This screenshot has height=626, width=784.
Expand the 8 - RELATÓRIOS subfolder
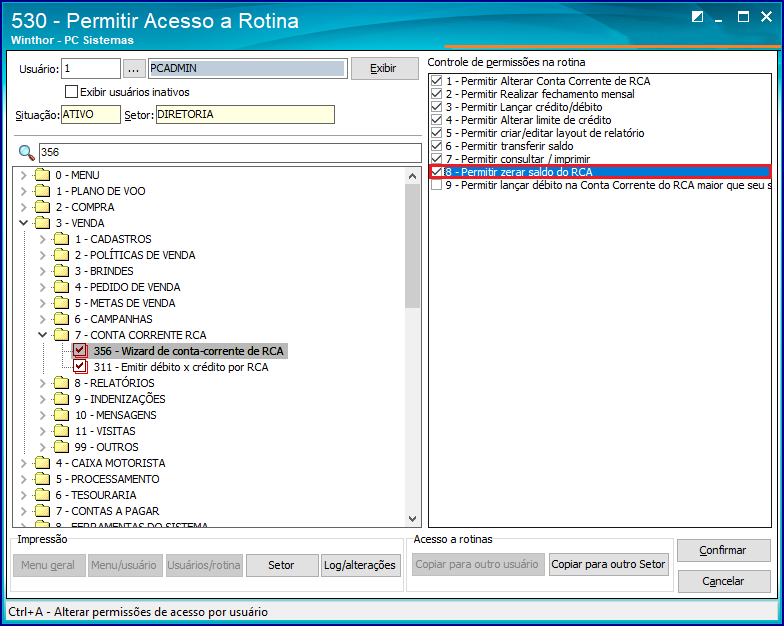click(42, 383)
